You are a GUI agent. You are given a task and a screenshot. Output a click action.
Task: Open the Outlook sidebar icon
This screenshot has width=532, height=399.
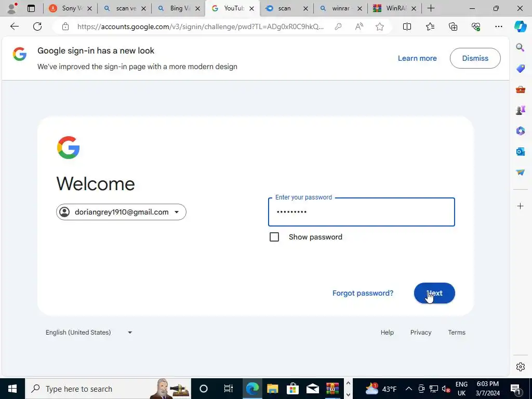(520, 151)
